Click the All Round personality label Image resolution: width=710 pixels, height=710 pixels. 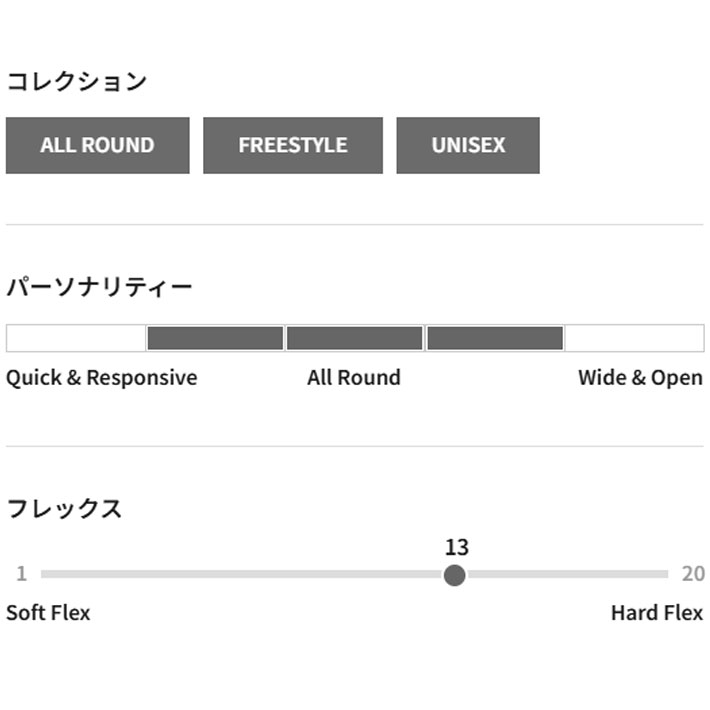[x=354, y=378]
